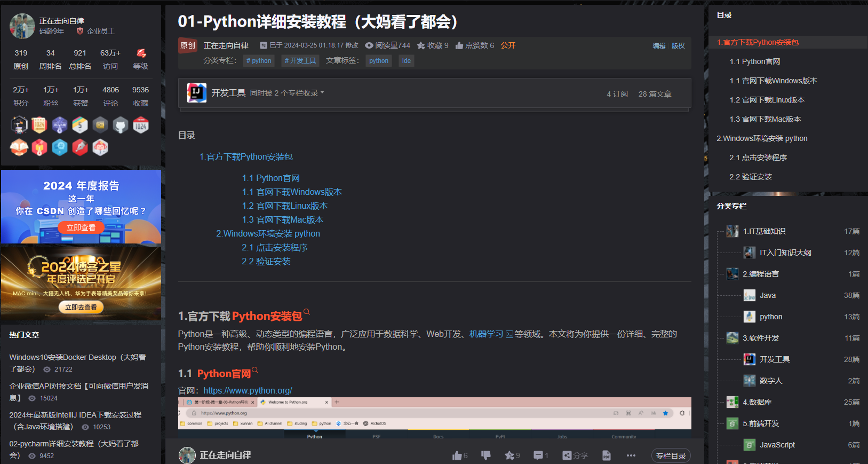Click the 企业员工 verification badge icon
The image size is (868, 464).
(80, 31)
